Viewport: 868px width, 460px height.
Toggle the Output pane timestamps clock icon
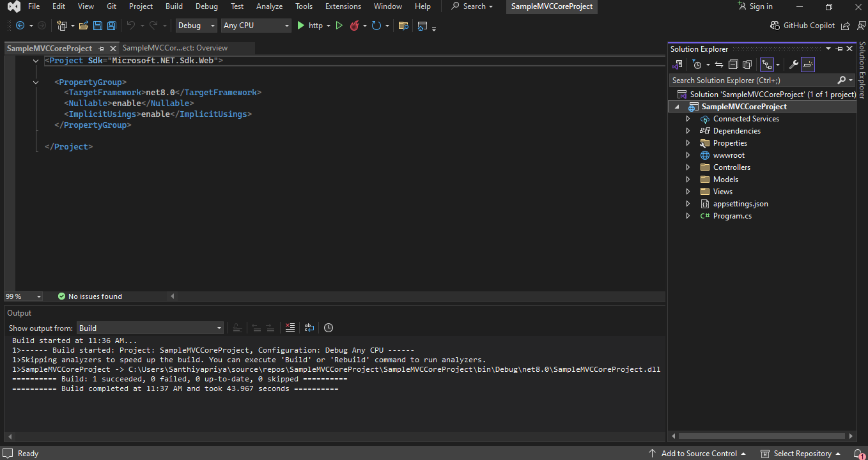click(329, 328)
